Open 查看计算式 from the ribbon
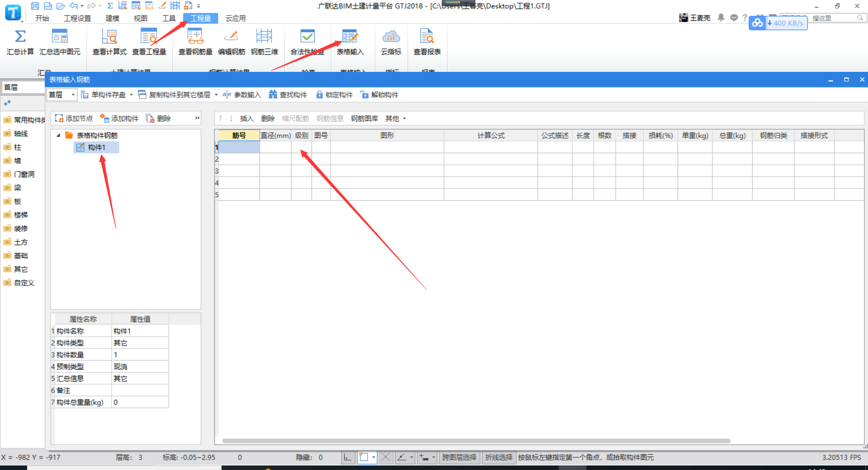Viewport: 868px width, 470px height. [109, 42]
